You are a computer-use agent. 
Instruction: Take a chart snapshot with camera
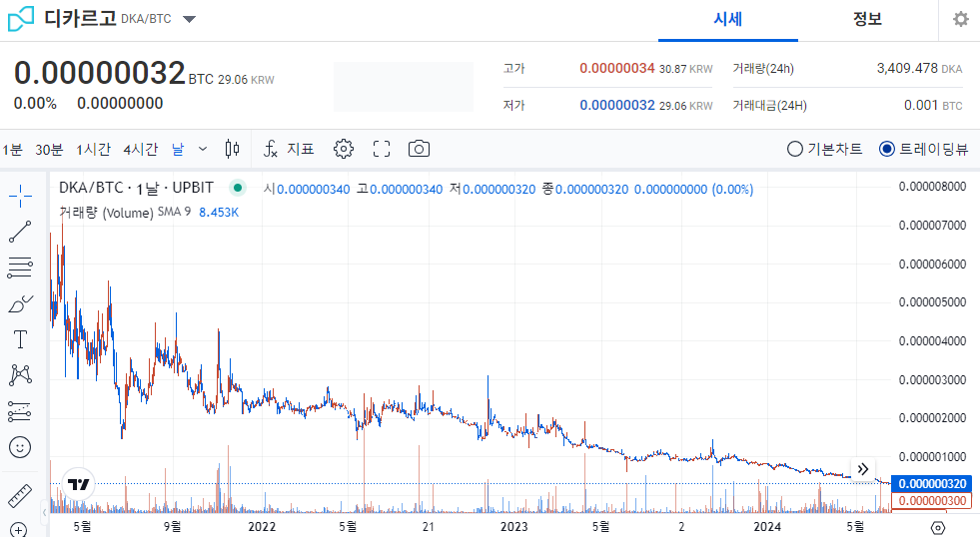[x=419, y=149]
